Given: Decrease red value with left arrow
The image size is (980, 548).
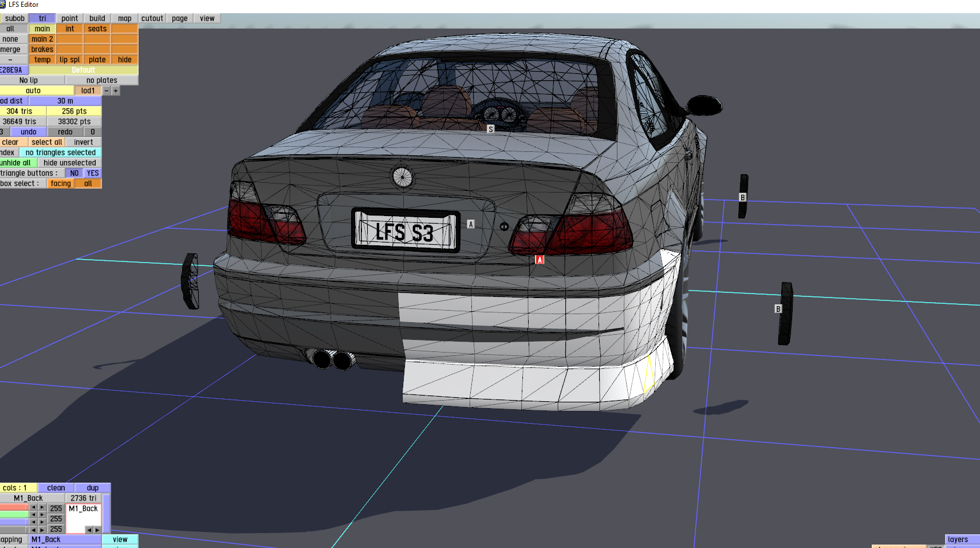Looking at the screenshot, I should pos(33,507).
